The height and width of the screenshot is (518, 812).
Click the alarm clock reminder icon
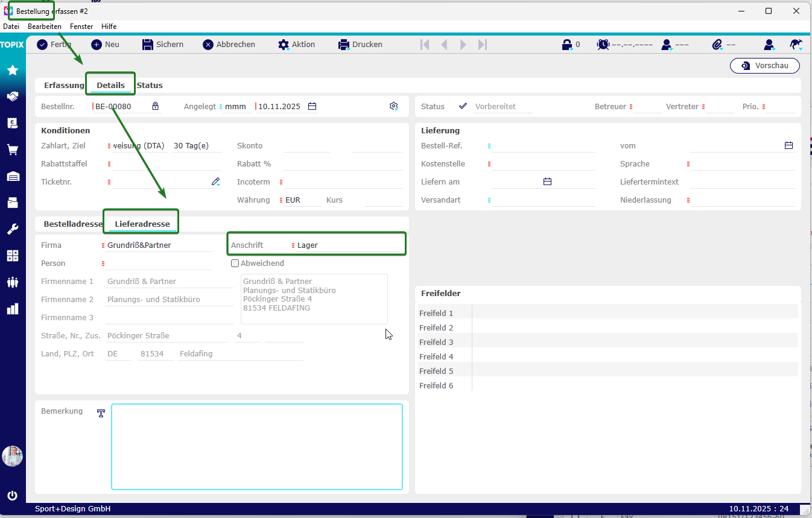(603, 45)
